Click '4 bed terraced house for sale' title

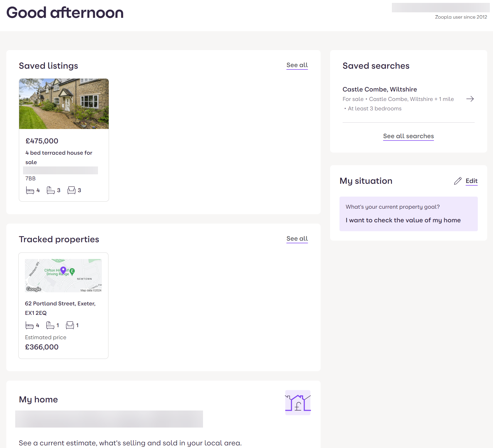click(59, 157)
